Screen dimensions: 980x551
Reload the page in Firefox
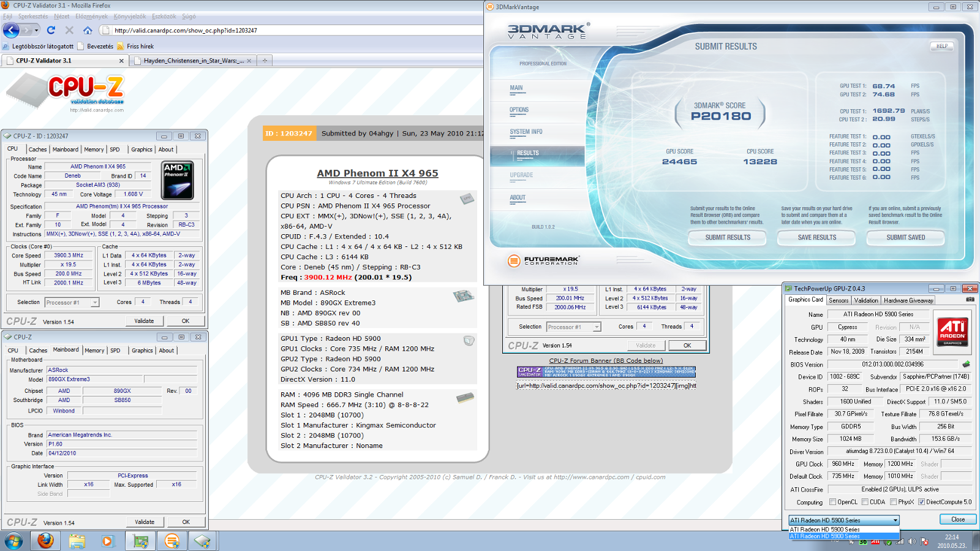tap(51, 30)
